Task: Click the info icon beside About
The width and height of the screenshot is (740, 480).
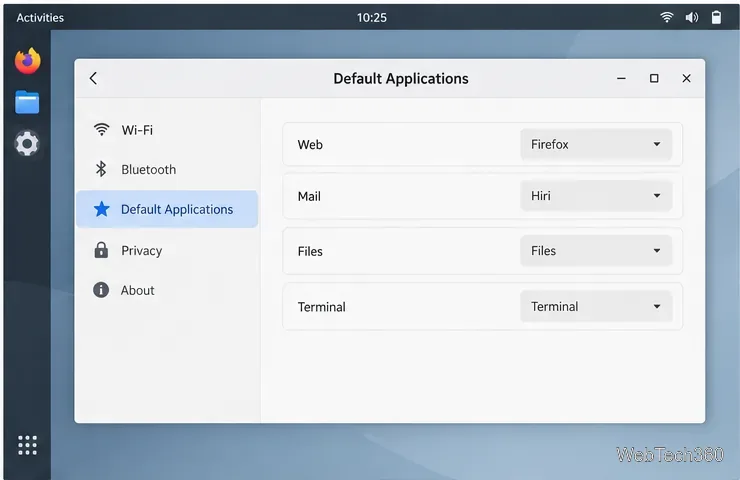Action: (101, 290)
